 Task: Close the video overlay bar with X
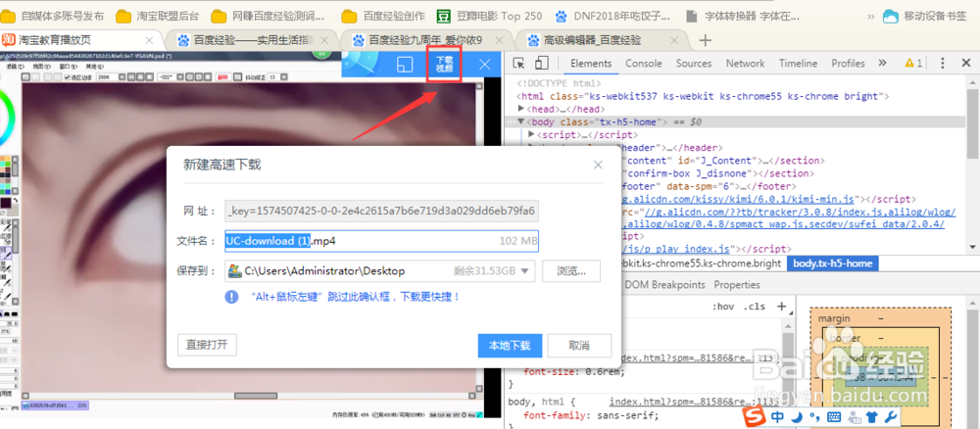click(484, 65)
